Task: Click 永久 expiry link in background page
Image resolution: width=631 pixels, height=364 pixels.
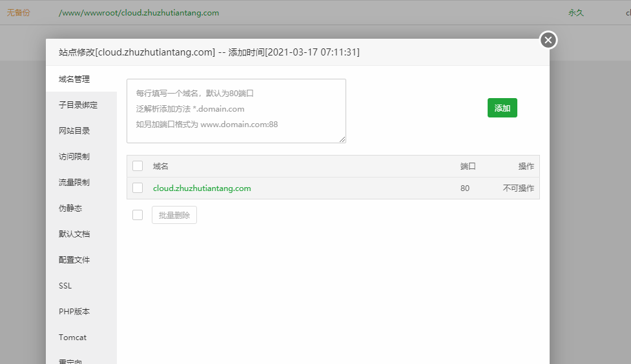Action: pyautogui.click(x=576, y=12)
